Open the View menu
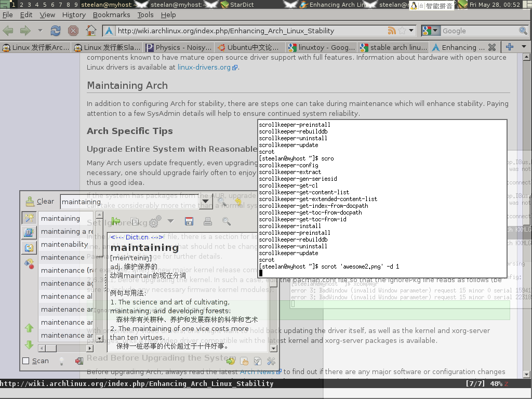 coord(47,15)
